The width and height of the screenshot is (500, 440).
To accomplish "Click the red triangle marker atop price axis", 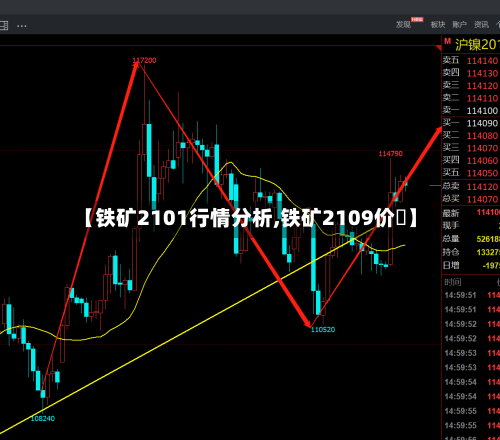I will click(x=439, y=48).
